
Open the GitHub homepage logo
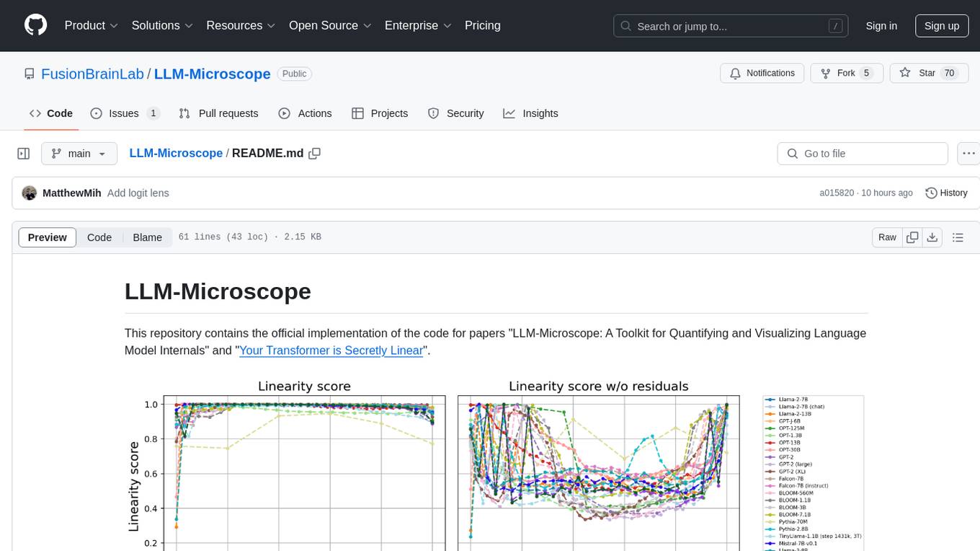(35, 25)
